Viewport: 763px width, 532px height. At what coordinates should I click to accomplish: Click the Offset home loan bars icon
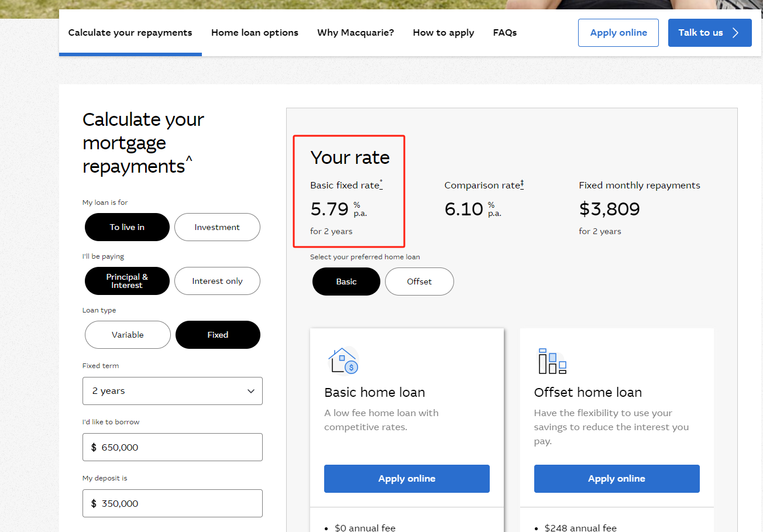click(x=552, y=361)
